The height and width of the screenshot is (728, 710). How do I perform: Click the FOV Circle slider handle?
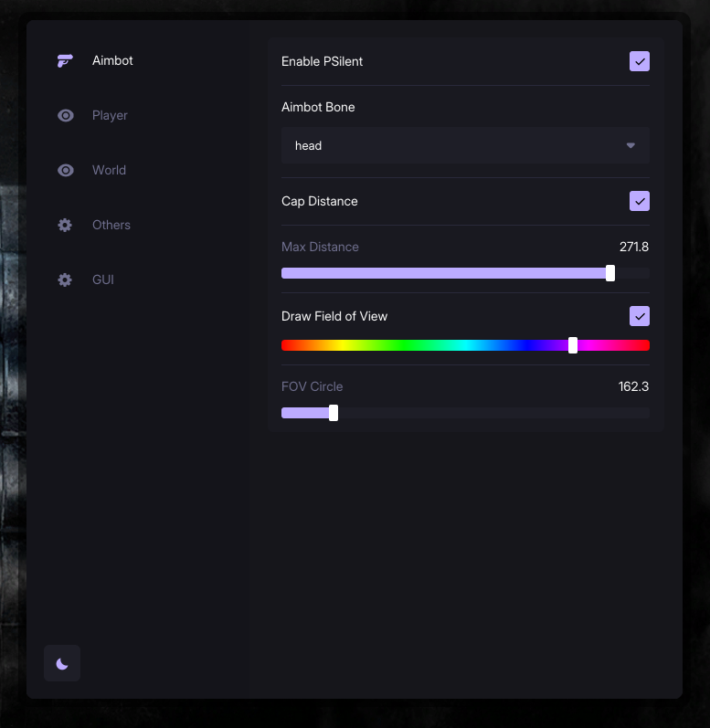tap(334, 413)
